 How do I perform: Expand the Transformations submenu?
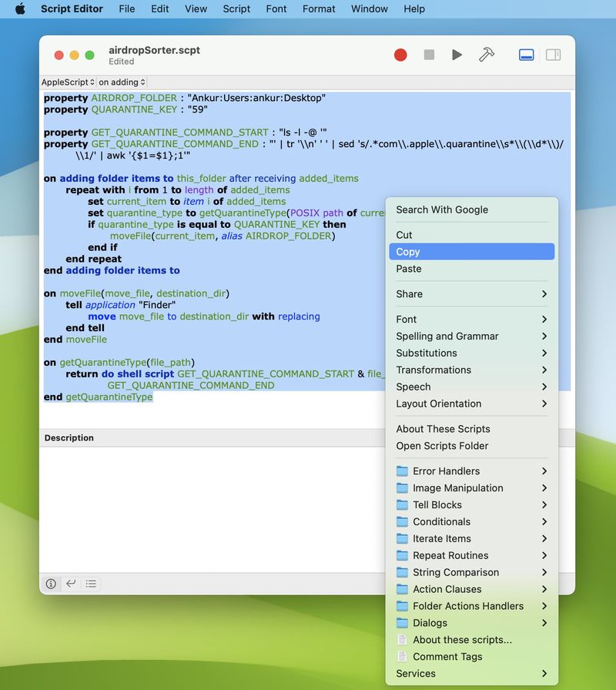tap(472, 370)
